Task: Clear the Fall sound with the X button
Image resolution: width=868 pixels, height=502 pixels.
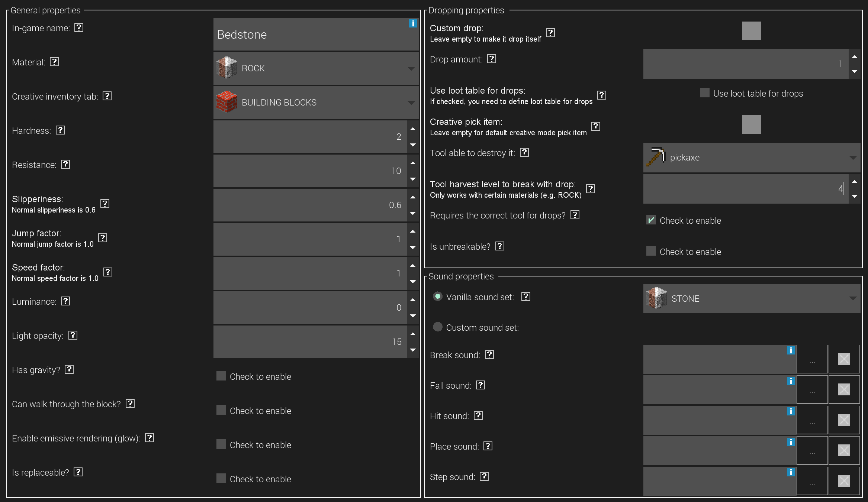Action: (x=844, y=389)
